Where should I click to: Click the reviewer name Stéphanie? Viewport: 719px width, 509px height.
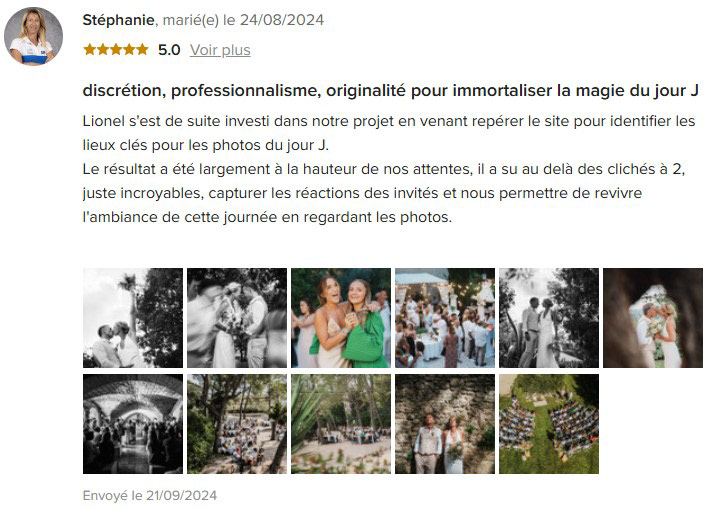[x=118, y=20]
